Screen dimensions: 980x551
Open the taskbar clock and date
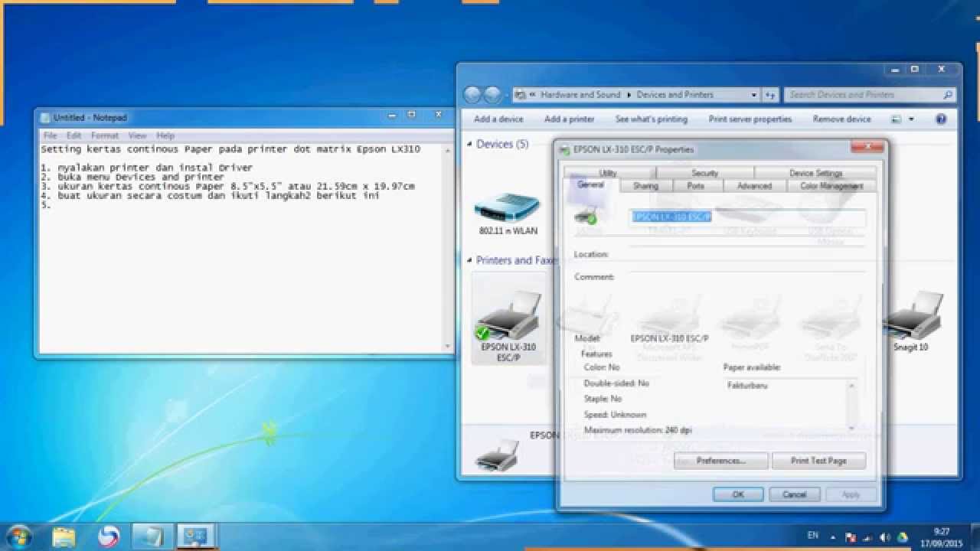point(942,536)
